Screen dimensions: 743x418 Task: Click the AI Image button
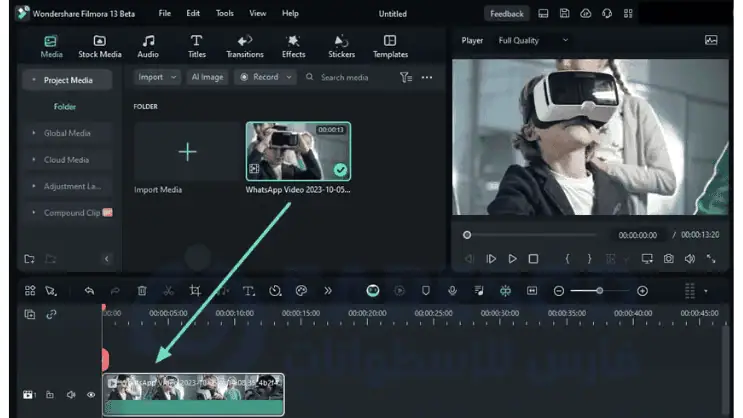click(x=208, y=77)
